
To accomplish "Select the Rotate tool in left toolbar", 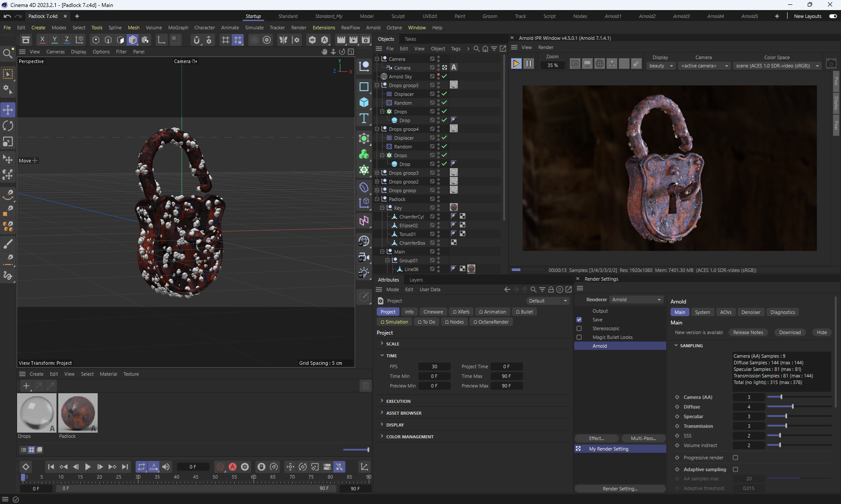I will pos(8,126).
